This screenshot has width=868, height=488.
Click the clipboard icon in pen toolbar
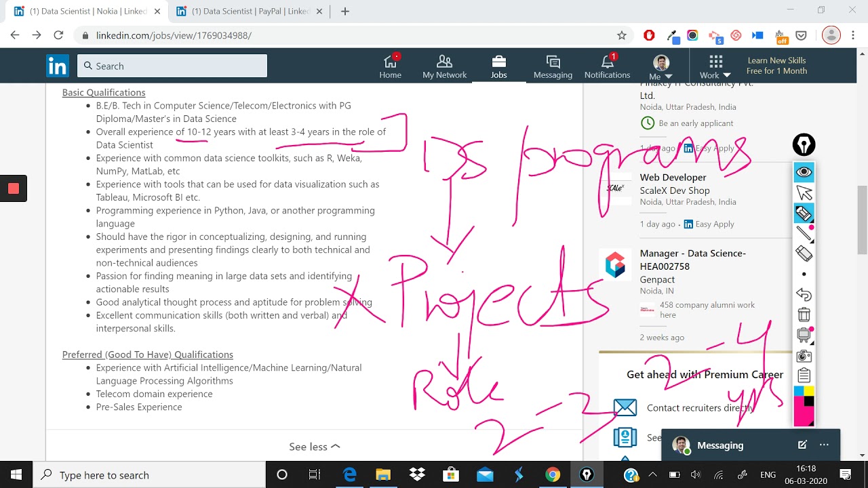click(x=804, y=375)
